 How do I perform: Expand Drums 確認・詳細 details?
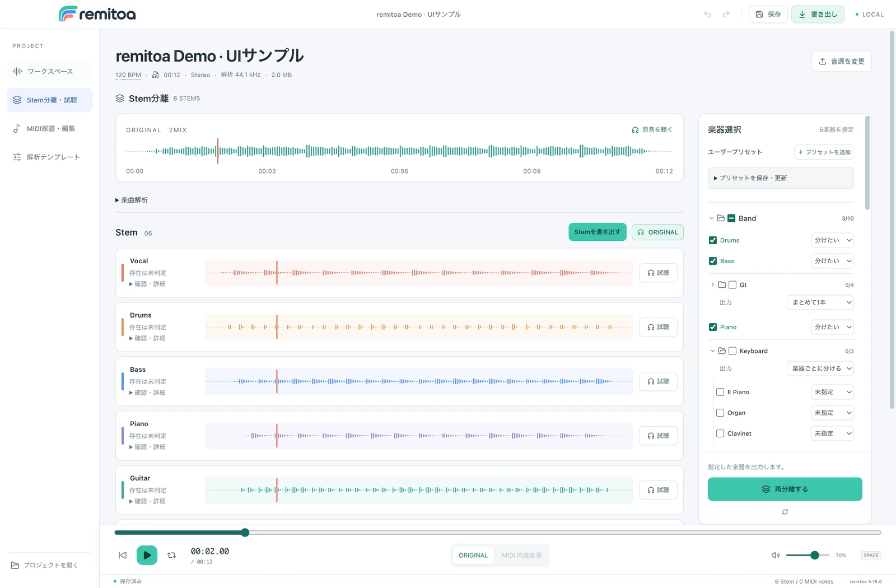tap(147, 338)
